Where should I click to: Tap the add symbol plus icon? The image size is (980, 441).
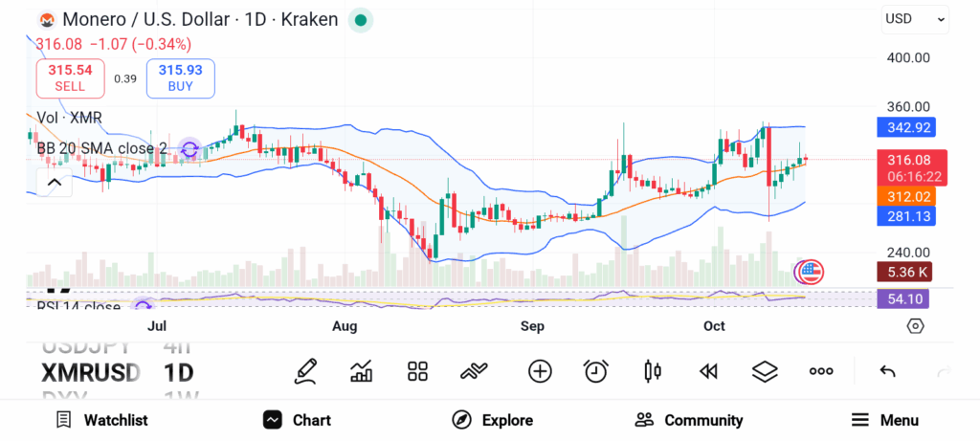click(540, 371)
